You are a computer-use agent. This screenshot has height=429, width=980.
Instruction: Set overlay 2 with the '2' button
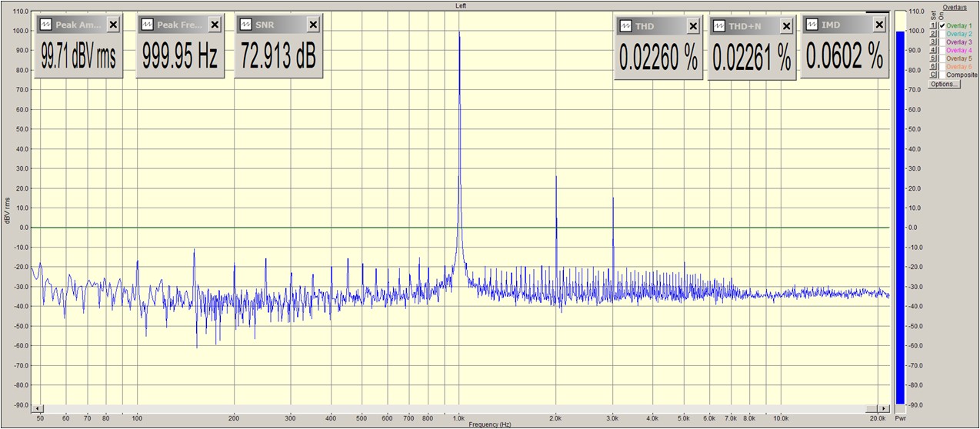pyautogui.click(x=933, y=34)
